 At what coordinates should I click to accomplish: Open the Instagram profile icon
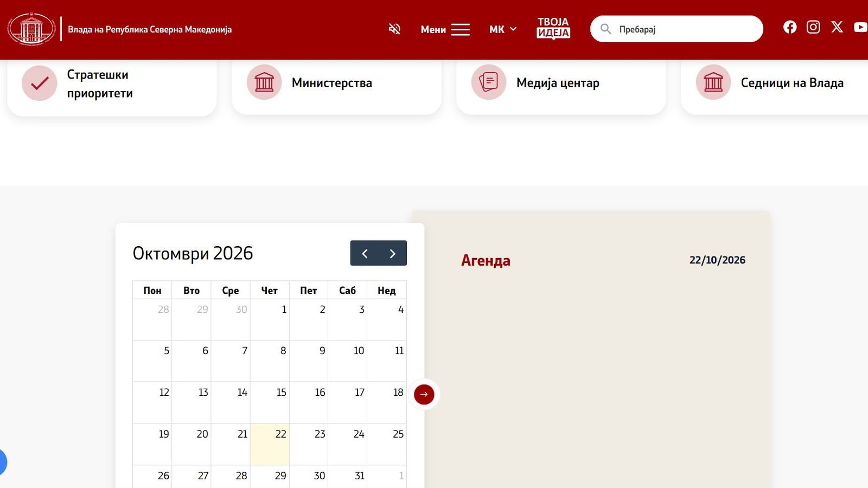[x=813, y=27]
